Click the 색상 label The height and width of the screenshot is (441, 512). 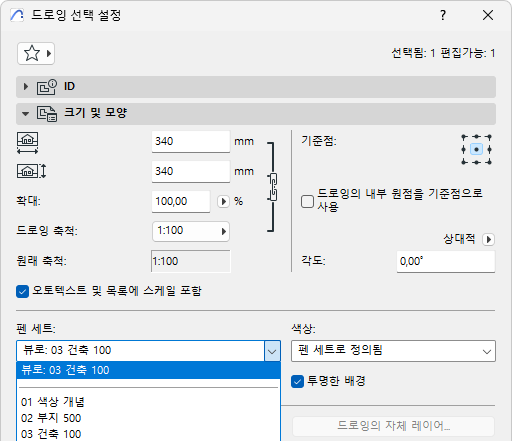click(303, 329)
